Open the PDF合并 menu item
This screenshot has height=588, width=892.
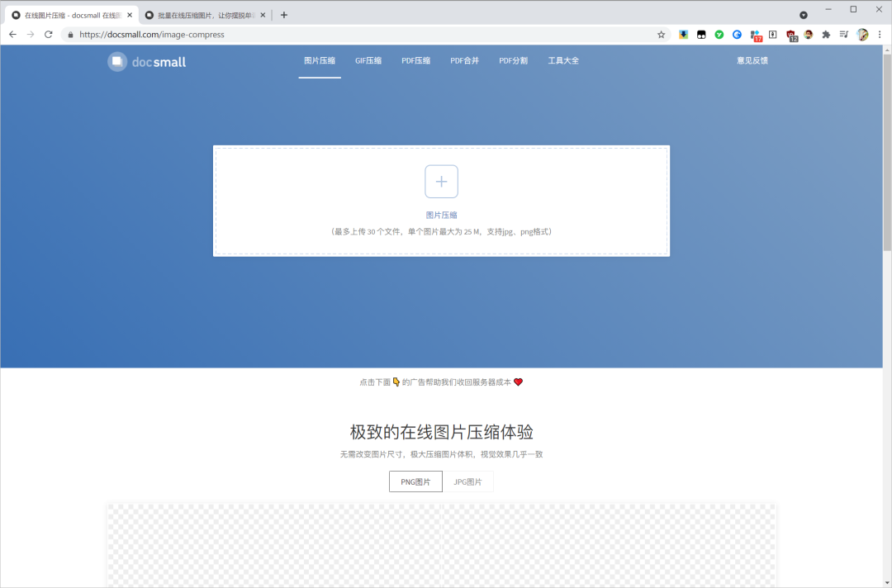[x=464, y=59]
